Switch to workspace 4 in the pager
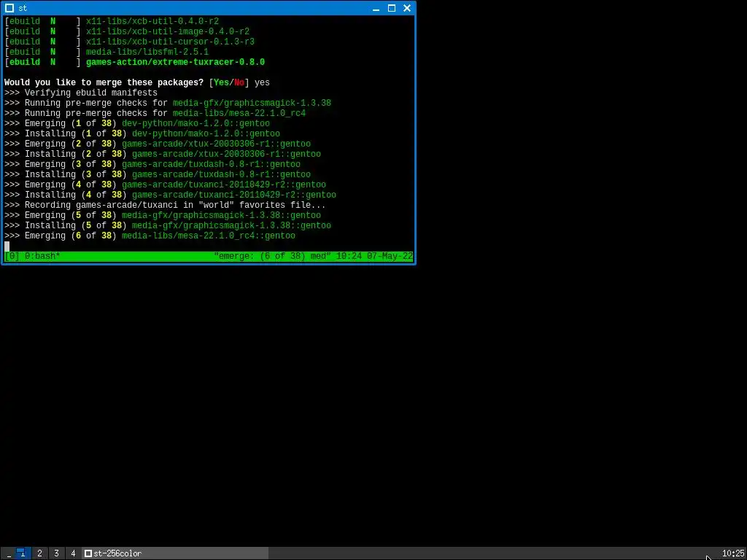 (73, 553)
